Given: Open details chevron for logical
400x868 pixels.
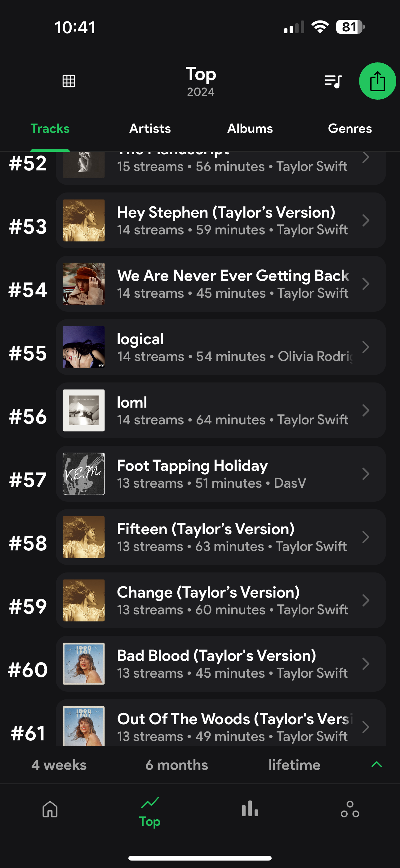Looking at the screenshot, I should pyautogui.click(x=366, y=347).
